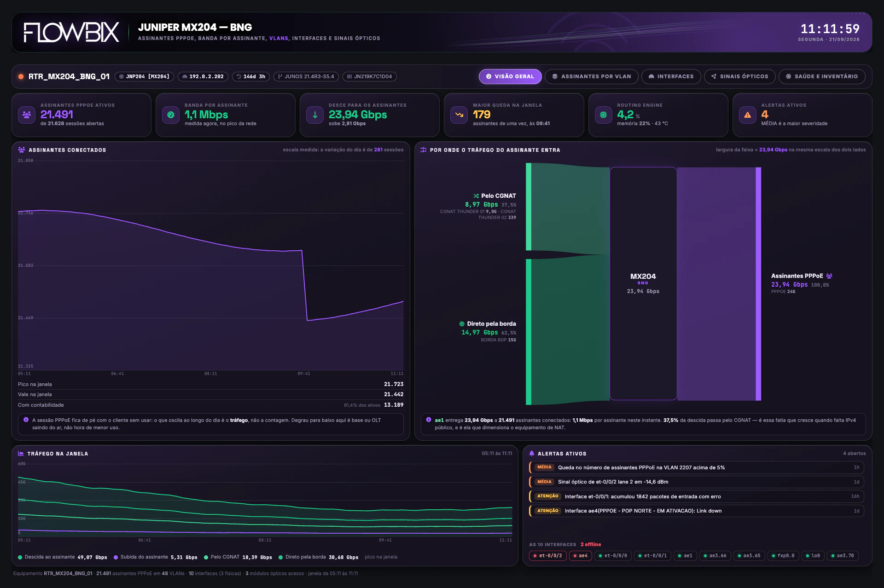Click the Direto pela borda legend dot under traffic chart

(x=281, y=557)
